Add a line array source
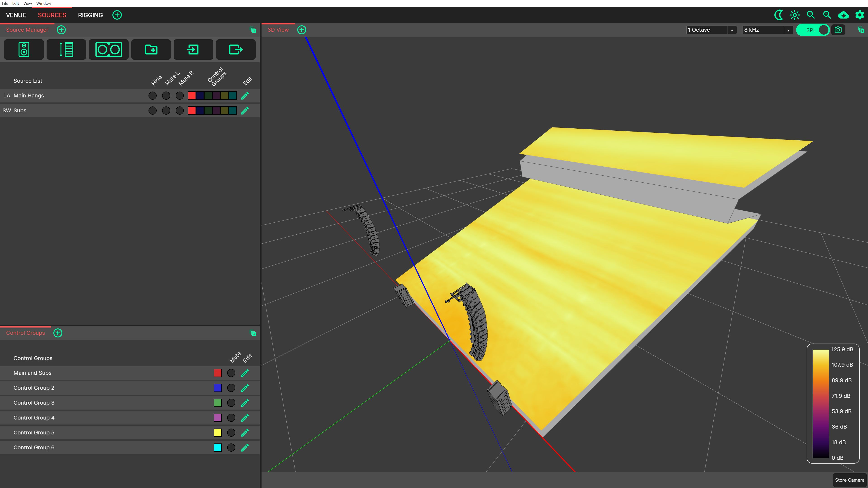 click(66, 50)
